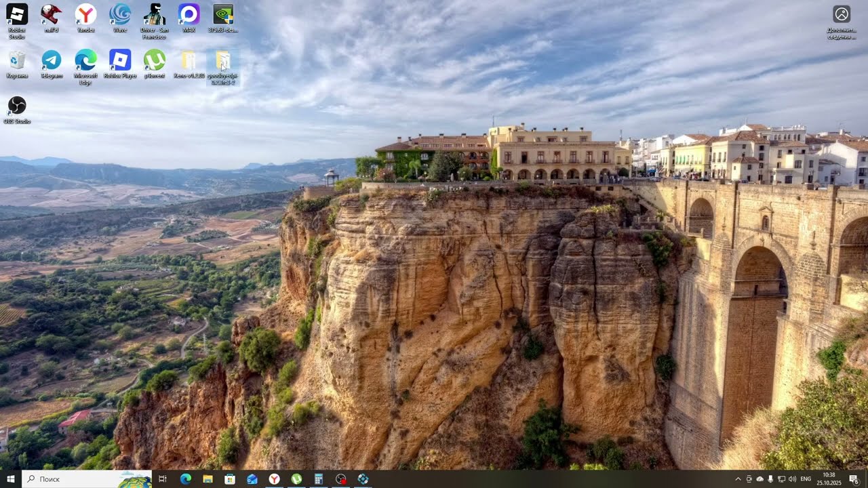This screenshot has width=868, height=488.
Task: Select the nail'd game shortcut
Action: (x=51, y=18)
